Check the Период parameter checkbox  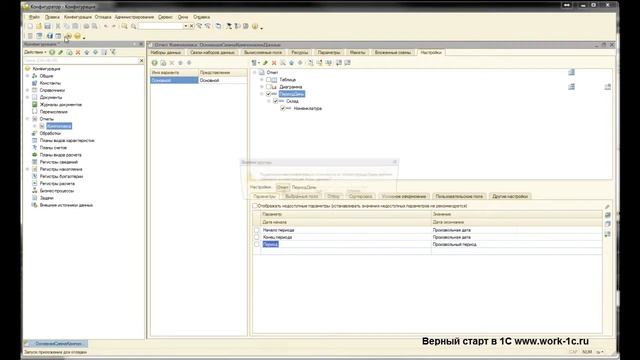click(257, 244)
